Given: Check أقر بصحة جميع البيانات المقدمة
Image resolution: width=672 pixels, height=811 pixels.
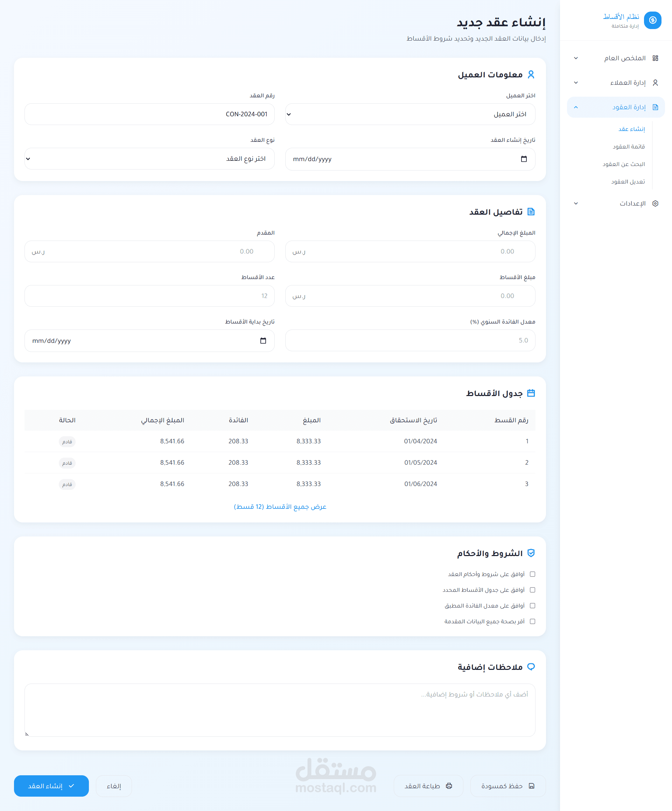Looking at the screenshot, I should 532,621.
